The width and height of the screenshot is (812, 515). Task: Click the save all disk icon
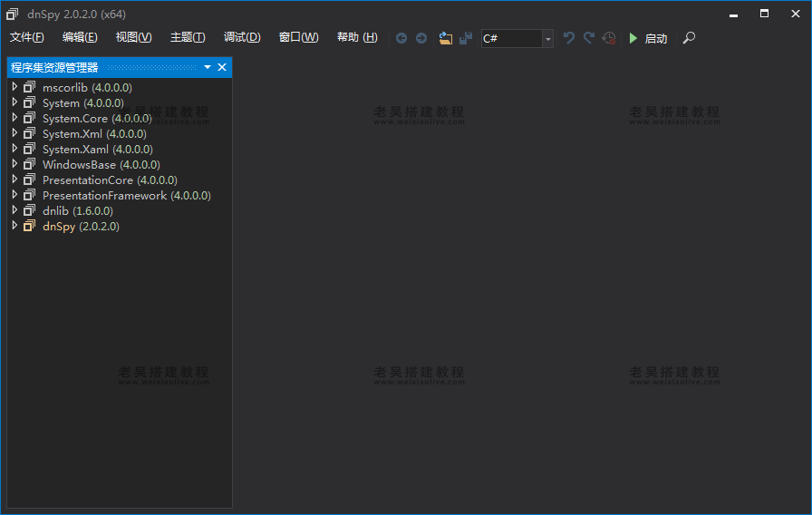(465, 38)
